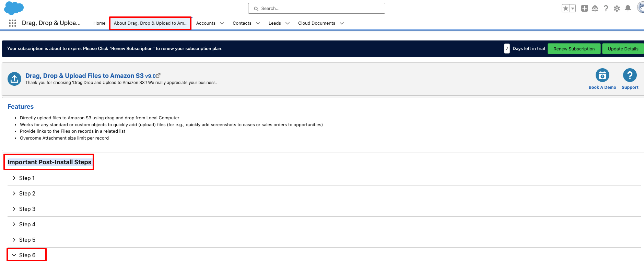Select About Drag, Drop & Upload tab
Screen dimensions: 644x262
(x=151, y=23)
